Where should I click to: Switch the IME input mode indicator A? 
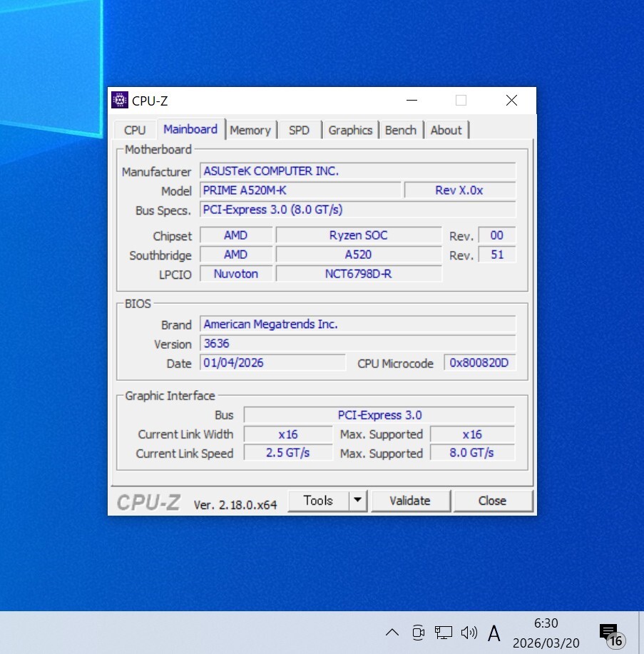(x=494, y=633)
